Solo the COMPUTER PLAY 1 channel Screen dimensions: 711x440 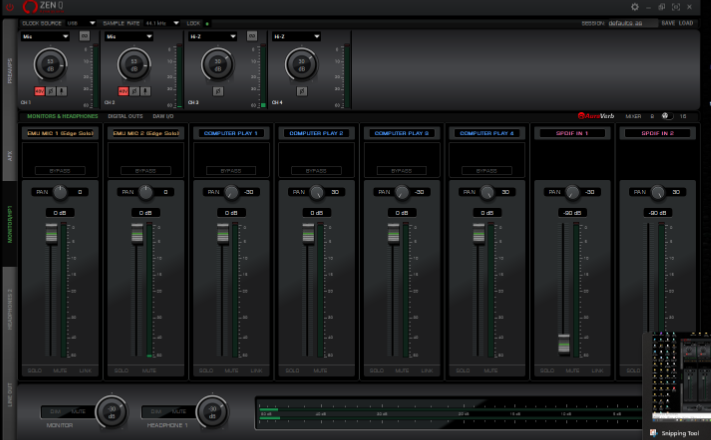[x=206, y=371]
